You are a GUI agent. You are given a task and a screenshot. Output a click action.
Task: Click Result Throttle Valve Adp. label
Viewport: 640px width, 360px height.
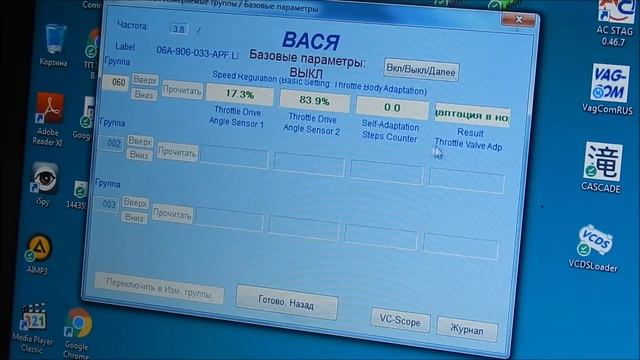coord(469,140)
